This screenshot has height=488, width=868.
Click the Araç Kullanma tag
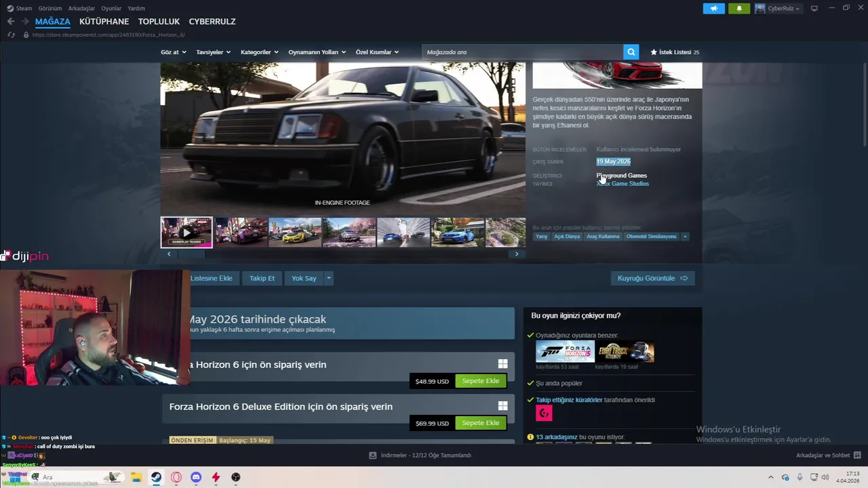point(603,237)
